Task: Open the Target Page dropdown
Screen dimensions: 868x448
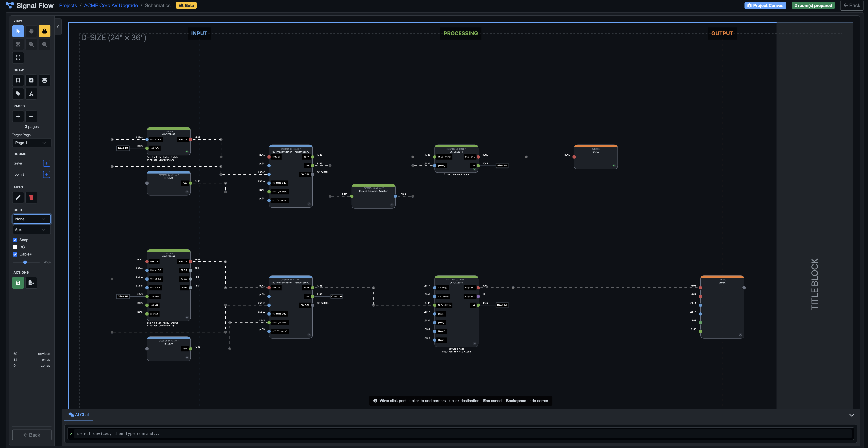Action: (32, 143)
